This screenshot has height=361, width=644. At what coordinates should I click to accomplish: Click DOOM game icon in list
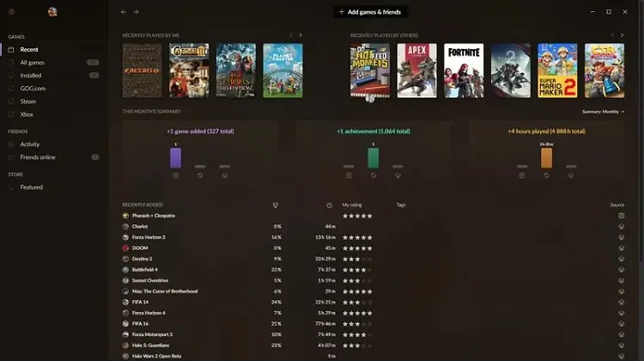click(x=125, y=248)
